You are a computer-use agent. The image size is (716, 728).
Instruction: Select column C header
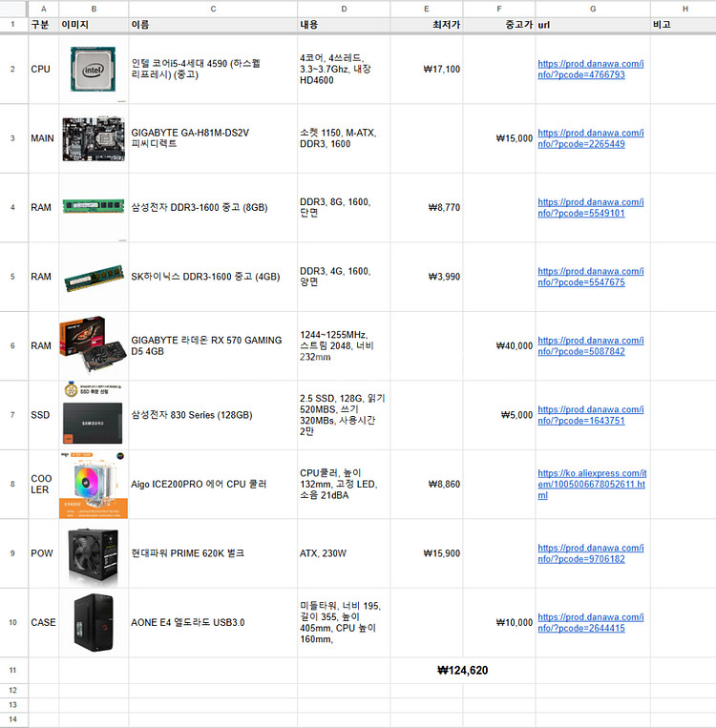click(x=213, y=9)
